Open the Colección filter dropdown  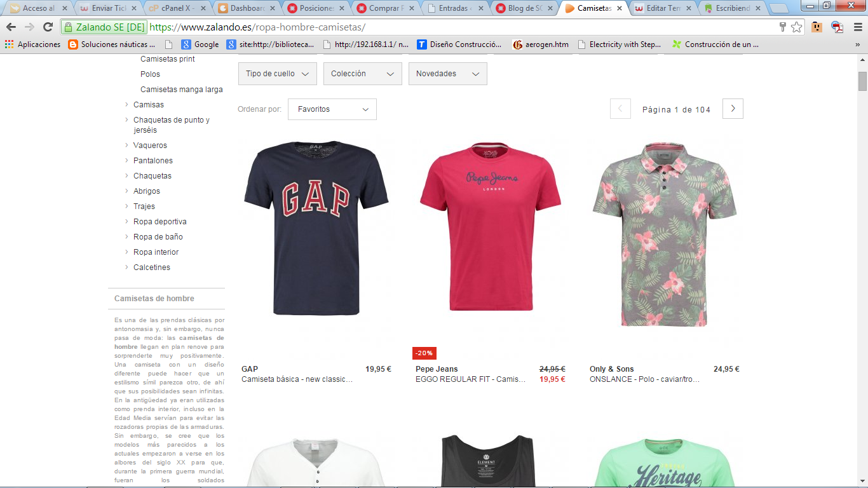point(362,74)
